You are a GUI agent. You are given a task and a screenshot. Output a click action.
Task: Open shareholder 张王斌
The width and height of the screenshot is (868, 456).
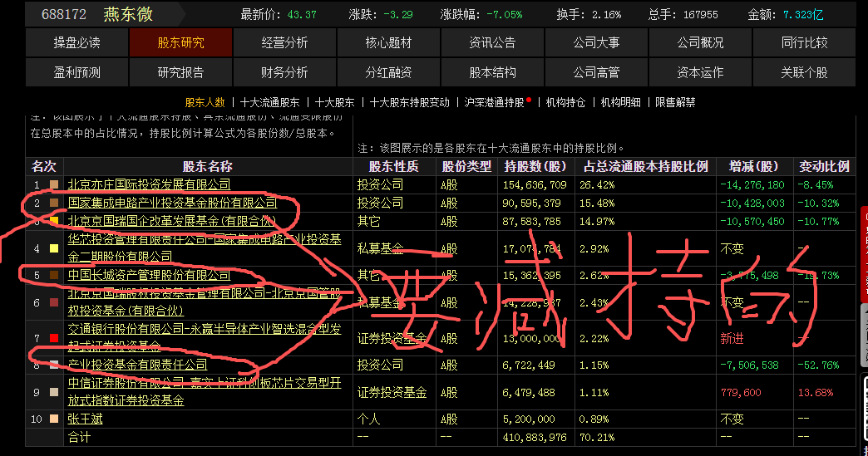[86, 419]
